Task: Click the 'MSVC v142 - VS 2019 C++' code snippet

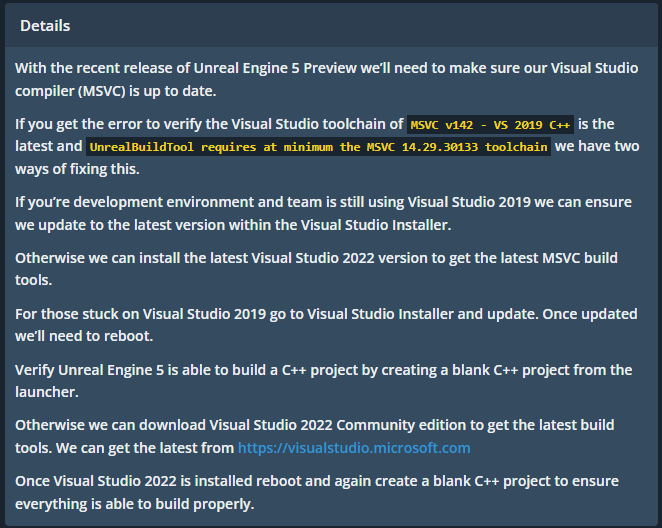Action: tap(490, 125)
